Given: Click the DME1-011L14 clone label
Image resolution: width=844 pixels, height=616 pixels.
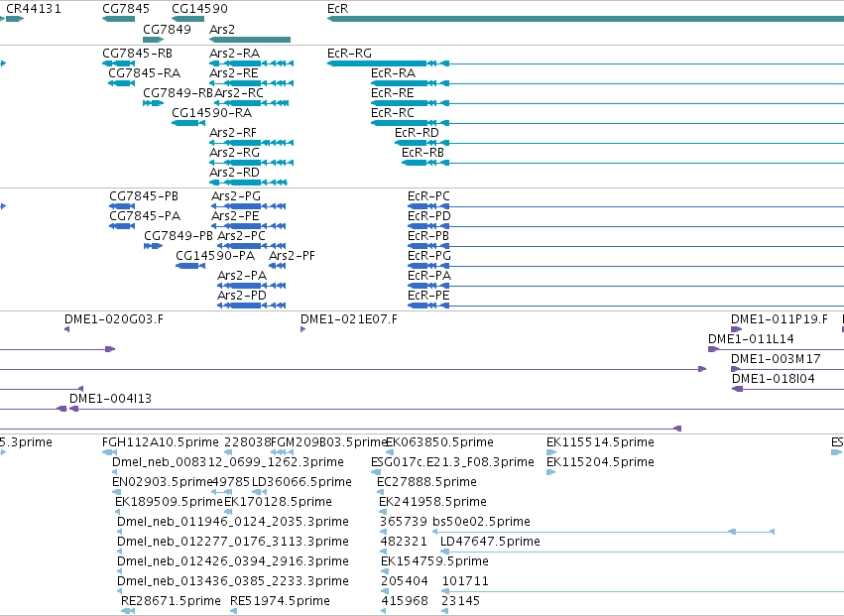Looking at the screenshot, I should click(x=751, y=340).
